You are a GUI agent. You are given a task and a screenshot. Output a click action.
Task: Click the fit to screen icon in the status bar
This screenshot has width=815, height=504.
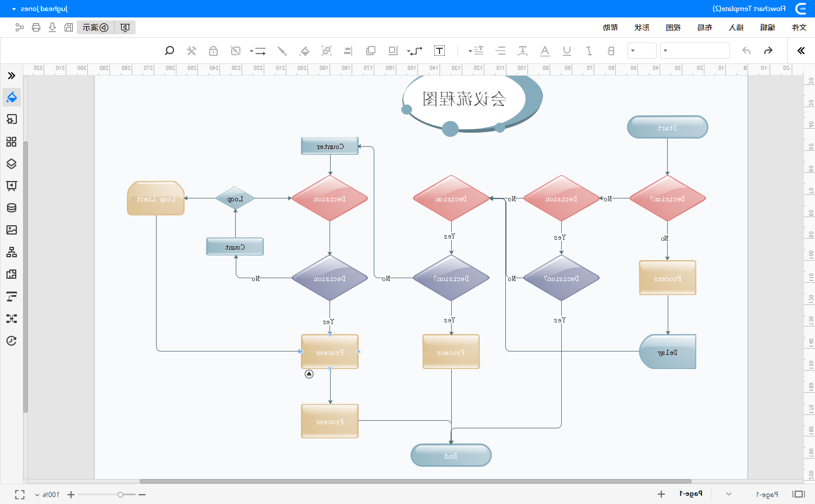20,494
